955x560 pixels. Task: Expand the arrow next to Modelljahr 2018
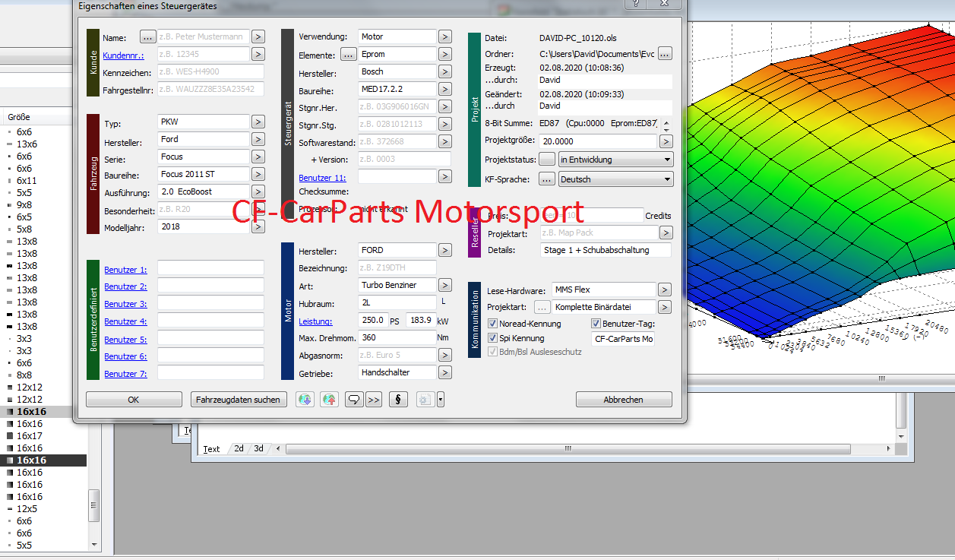pos(258,226)
